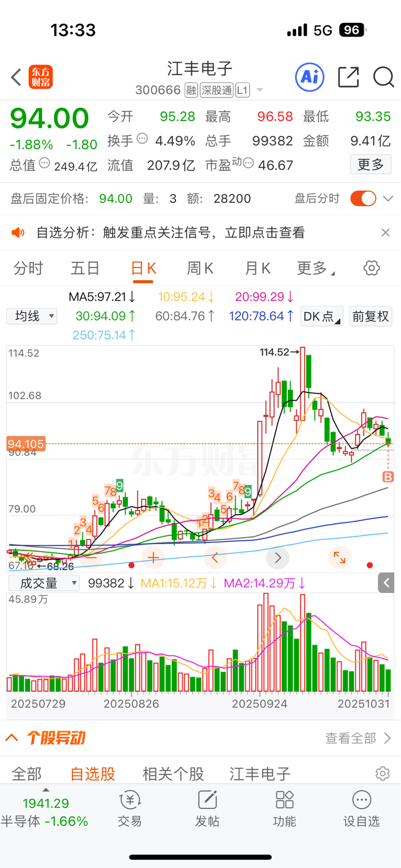Open the Ai assistant icon
Screen dimensions: 401x868
(x=310, y=77)
